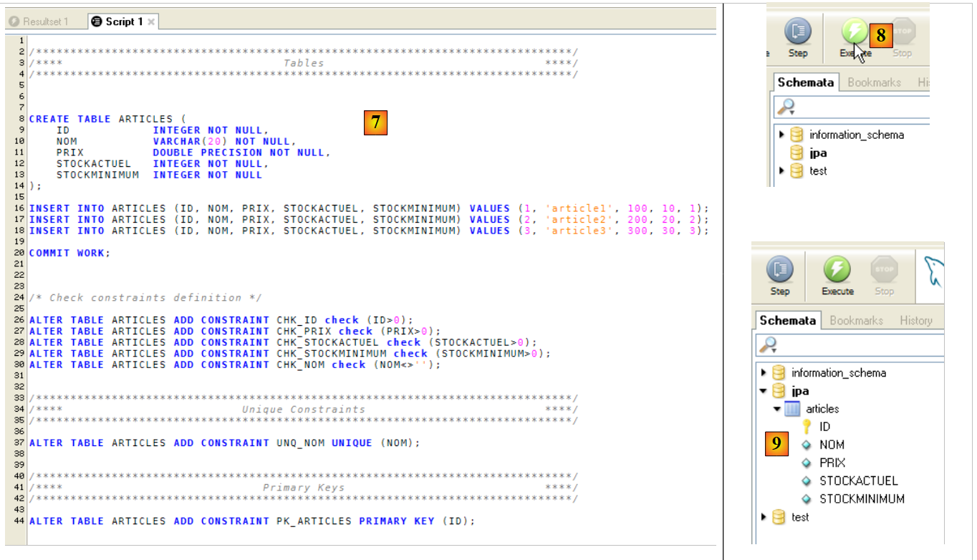Viewport: 977px width, 560px height.
Task: Open the History tab
Action: click(x=915, y=321)
